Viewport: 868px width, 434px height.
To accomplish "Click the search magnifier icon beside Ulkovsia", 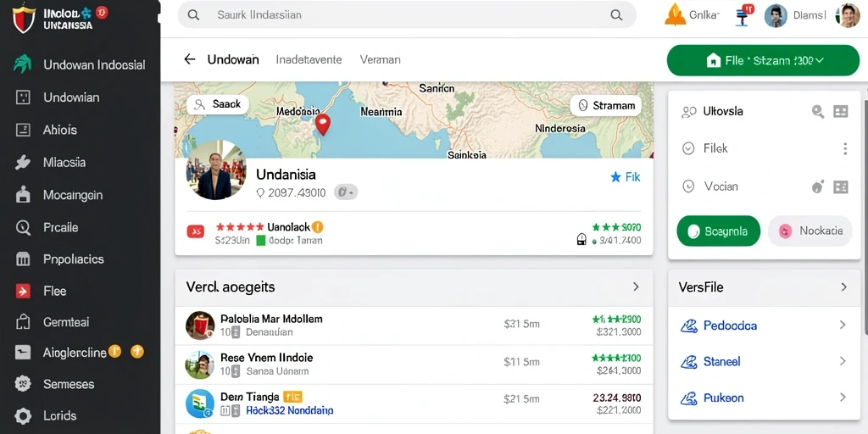I will click(x=818, y=111).
